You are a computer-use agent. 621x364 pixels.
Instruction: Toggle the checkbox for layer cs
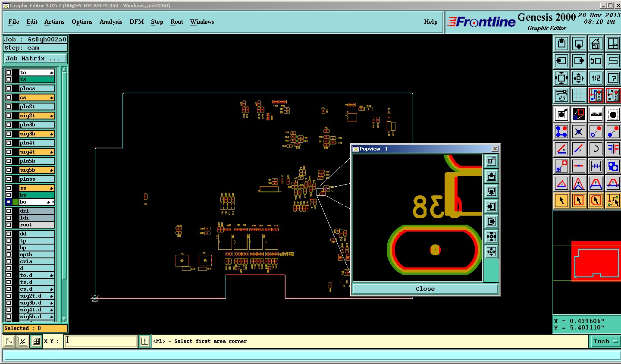9,97
